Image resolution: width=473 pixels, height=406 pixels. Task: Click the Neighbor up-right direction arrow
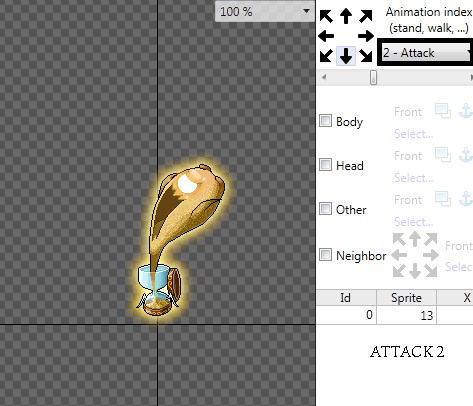431,239
